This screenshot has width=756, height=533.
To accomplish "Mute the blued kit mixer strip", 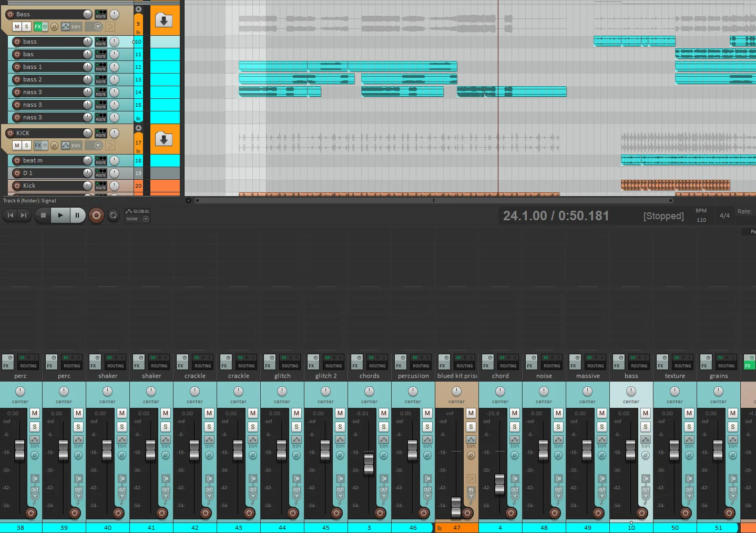I will click(x=471, y=413).
